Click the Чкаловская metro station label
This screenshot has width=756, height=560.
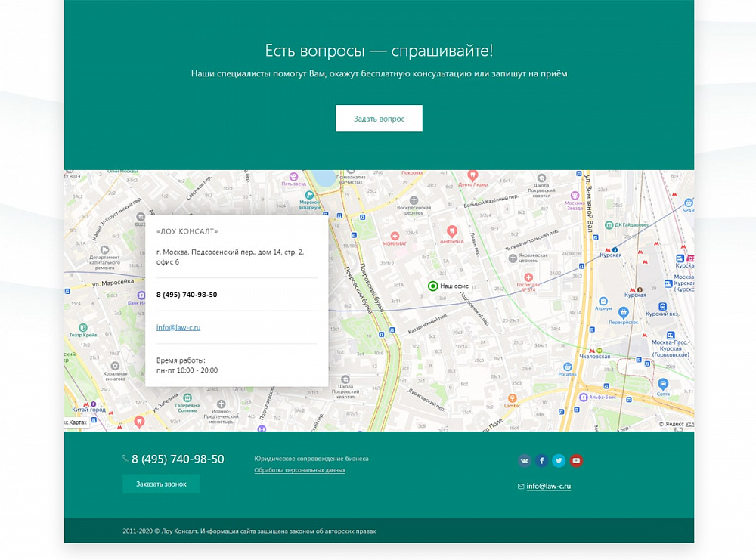pyautogui.click(x=594, y=357)
